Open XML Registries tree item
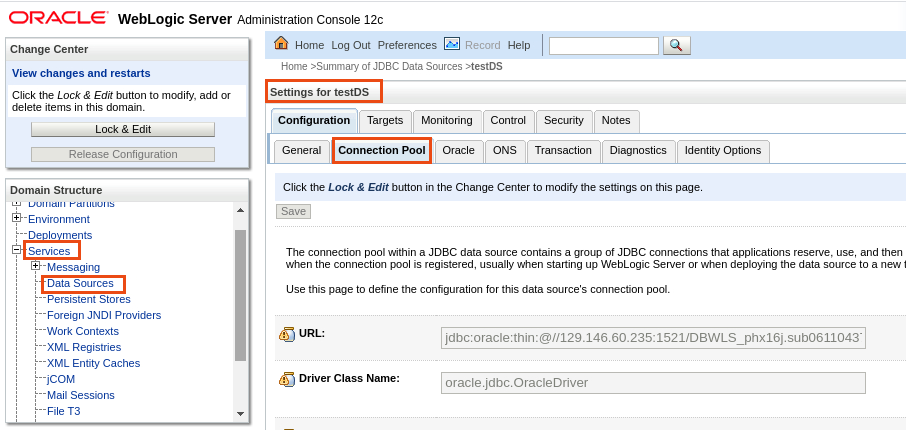The height and width of the screenshot is (430, 906). click(x=84, y=347)
